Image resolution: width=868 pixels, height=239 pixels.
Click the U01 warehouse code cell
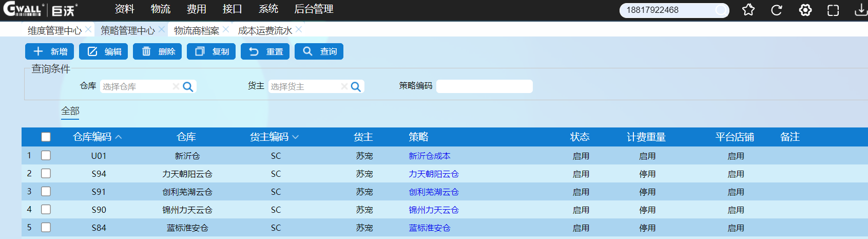coord(99,156)
